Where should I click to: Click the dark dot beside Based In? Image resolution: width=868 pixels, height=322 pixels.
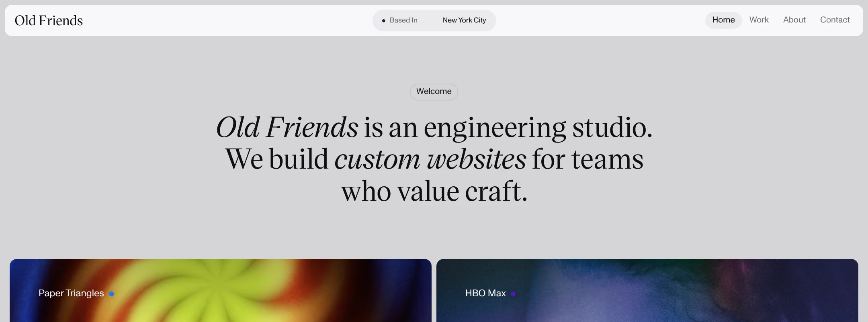click(x=383, y=20)
